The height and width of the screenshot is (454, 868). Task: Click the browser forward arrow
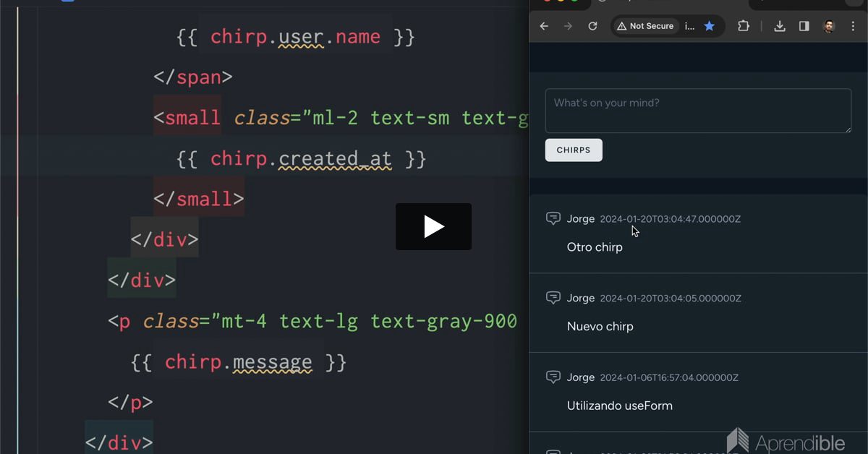[x=568, y=26]
